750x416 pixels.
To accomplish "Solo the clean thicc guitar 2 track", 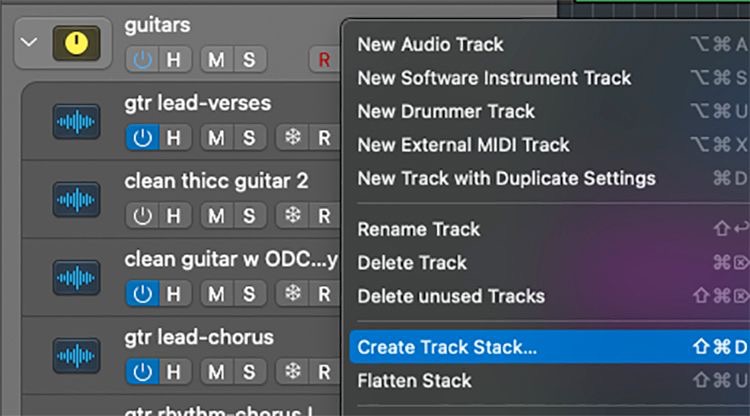I will click(247, 215).
